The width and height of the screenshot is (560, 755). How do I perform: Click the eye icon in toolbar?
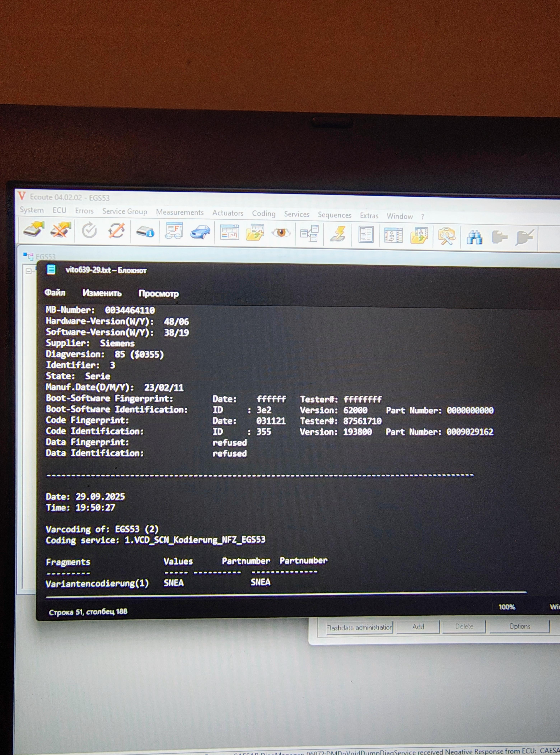click(281, 233)
